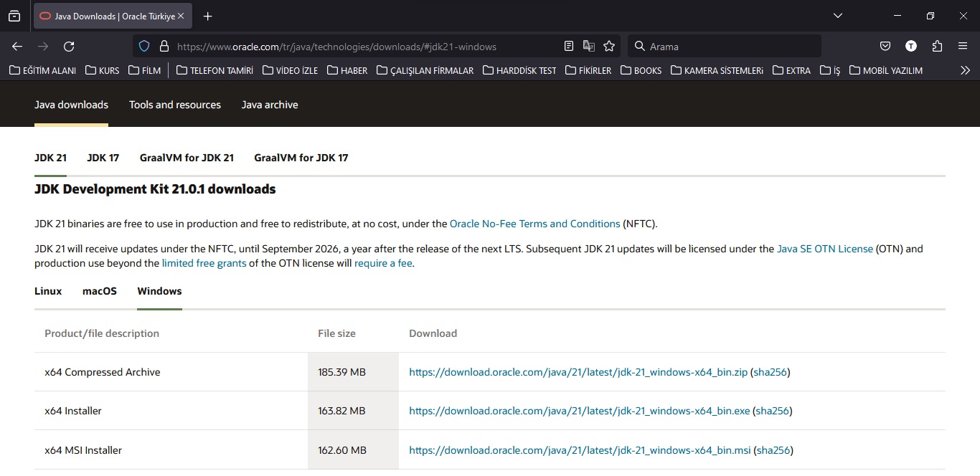The width and height of the screenshot is (980, 476).
Task: Select the Java downloads navigation tab
Action: (x=71, y=105)
